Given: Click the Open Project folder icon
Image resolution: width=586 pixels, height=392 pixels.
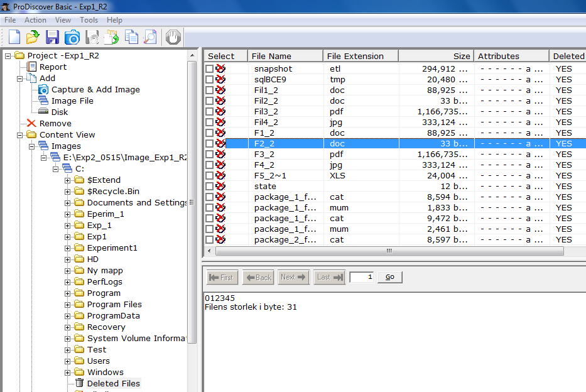Looking at the screenshot, I should pyautogui.click(x=33, y=37).
